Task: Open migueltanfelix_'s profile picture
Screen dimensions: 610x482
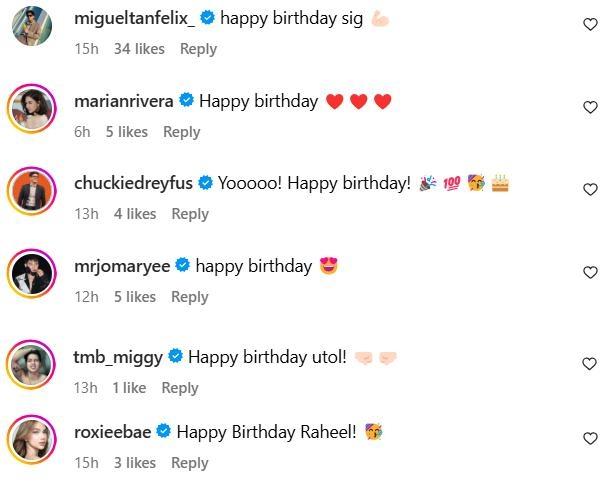Action: 32,26
